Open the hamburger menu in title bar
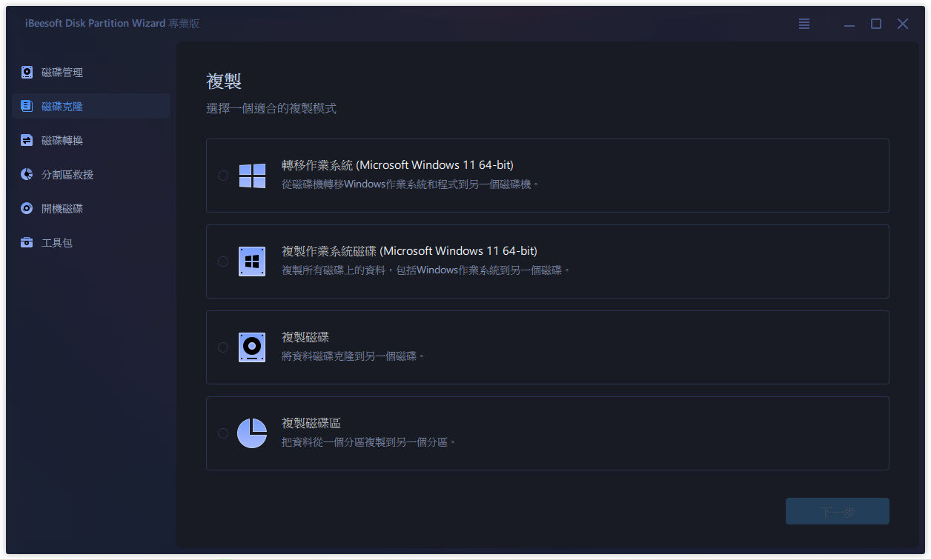The image size is (931, 560). (x=804, y=24)
